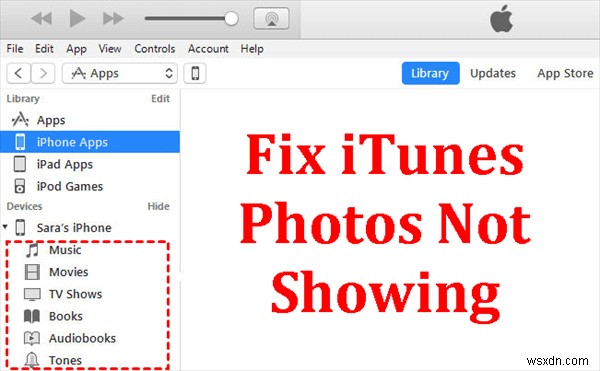The height and width of the screenshot is (371, 600).
Task: Click the Apps icon in sidebar
Action: click(20, 120)
